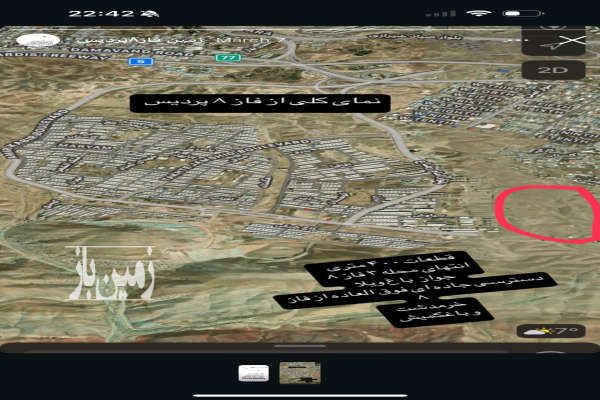The height and width of the screenshot is (400, 600).
Task: Tap the green route 77 shield
Action: tap(228, 58)
